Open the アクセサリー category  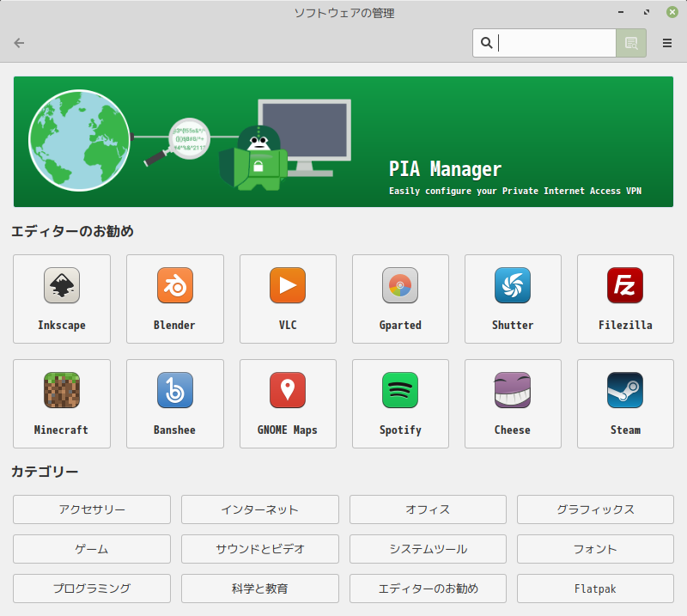(92, 509)
